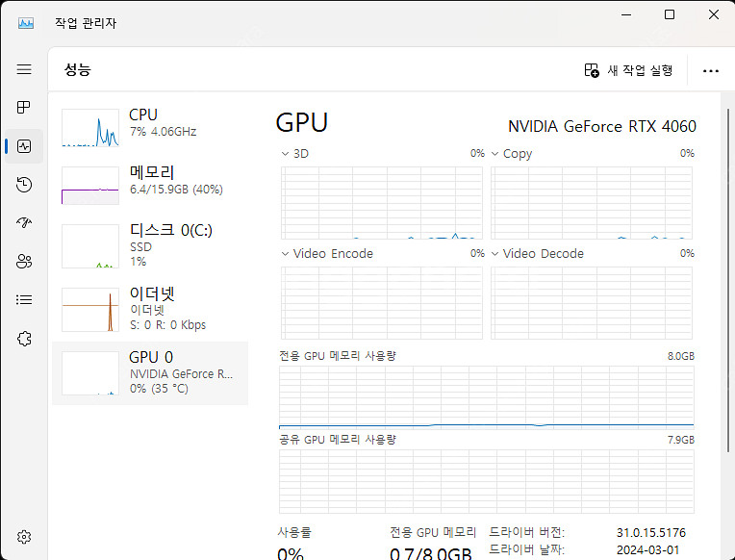This screenshot has width=735, height=560.
Task: Open 메모리 performance entry
Action: tap(150, 186)
